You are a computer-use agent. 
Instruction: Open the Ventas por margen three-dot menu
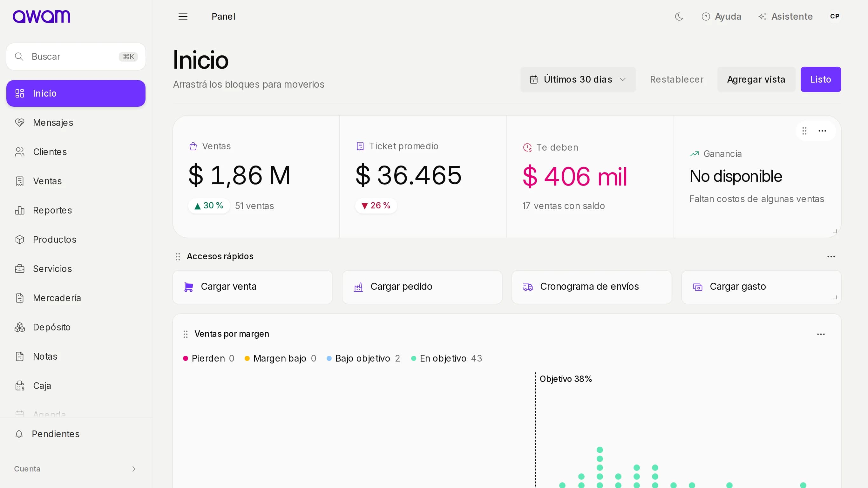(821, 334)
